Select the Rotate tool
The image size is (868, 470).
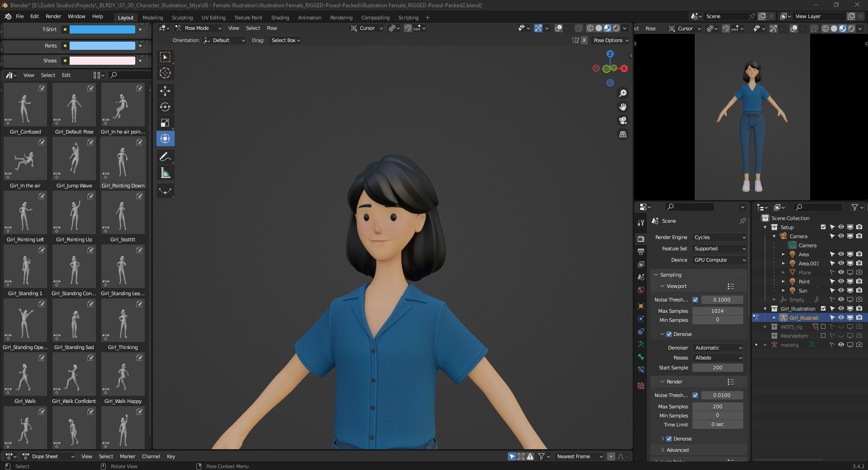click(165, 107)
